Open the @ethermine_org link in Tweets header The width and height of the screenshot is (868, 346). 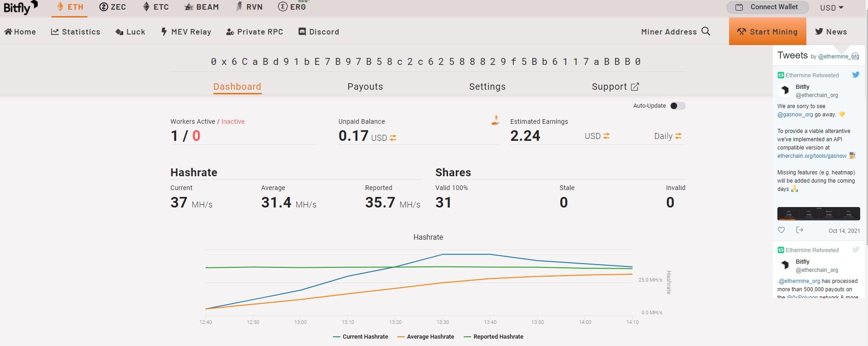(839, 57)
